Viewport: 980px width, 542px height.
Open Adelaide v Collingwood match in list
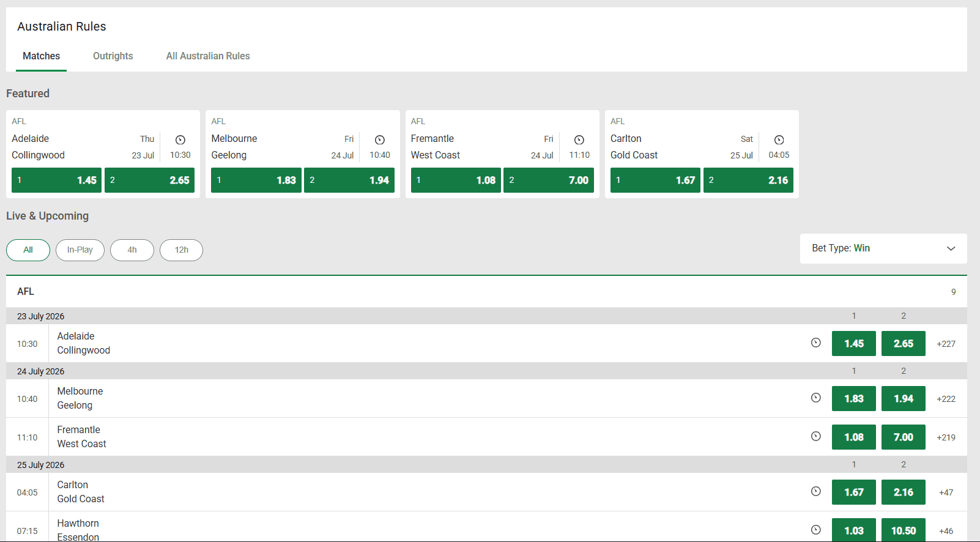tap(84, 343)
